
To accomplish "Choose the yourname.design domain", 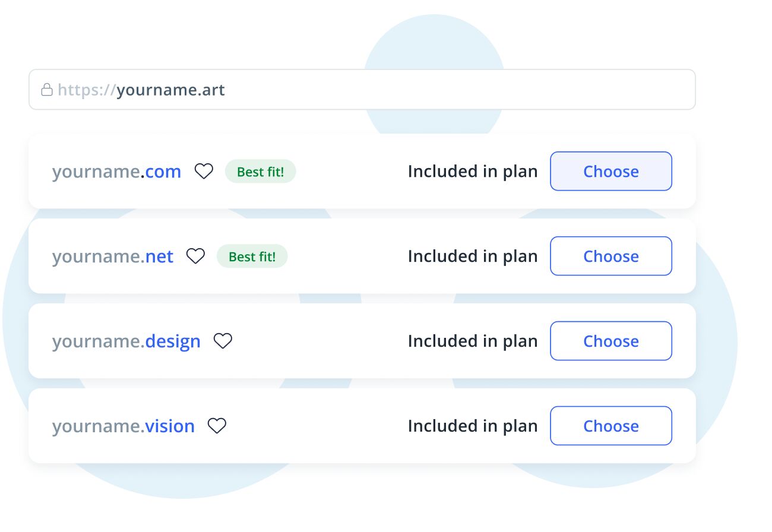I will click(x=610, y=341).
